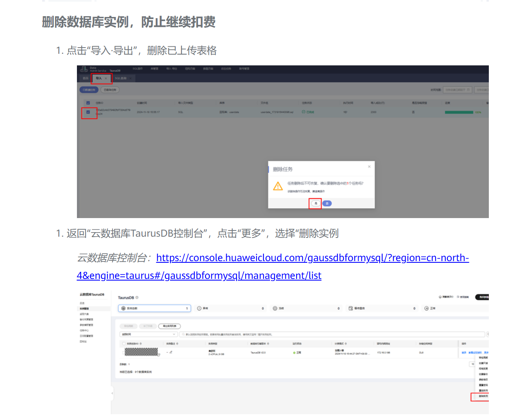
Task: Click the magnifier icon in instance search box
Action: pos(183,334)
